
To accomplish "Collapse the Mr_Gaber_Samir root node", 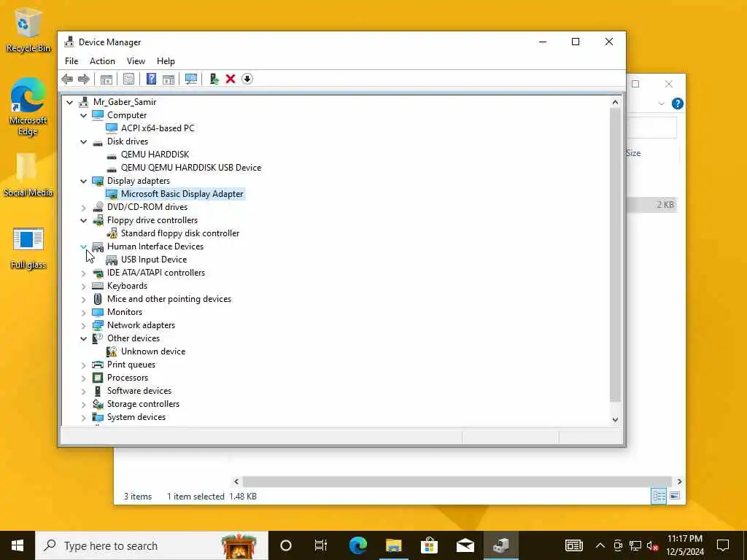I will [x=69, y=102].
